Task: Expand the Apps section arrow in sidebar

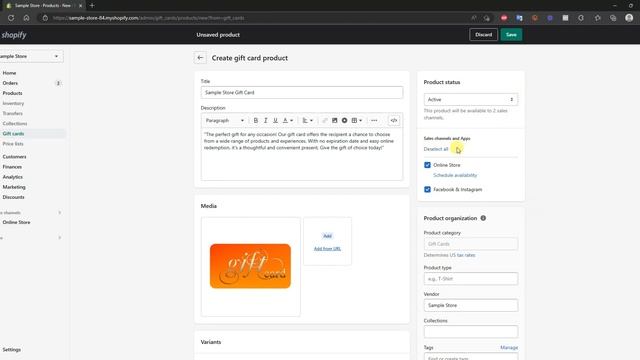Action: click(x=60, y=238)
